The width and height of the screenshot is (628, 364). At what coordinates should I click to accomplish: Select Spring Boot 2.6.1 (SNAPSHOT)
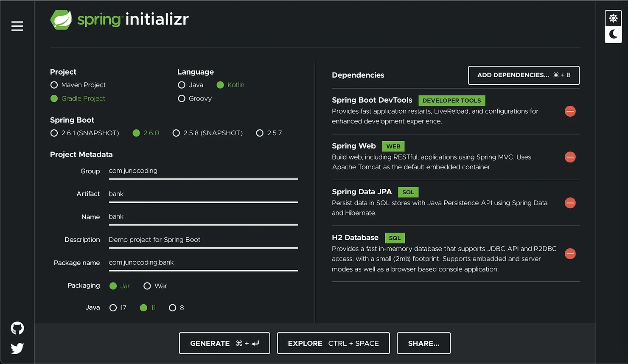coord(85,133)
